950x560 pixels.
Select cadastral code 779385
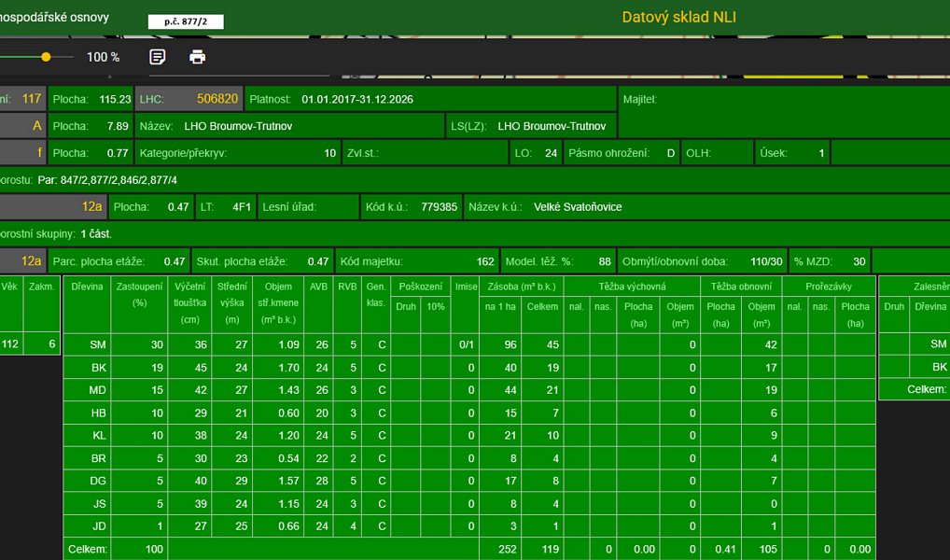(440, 206)
